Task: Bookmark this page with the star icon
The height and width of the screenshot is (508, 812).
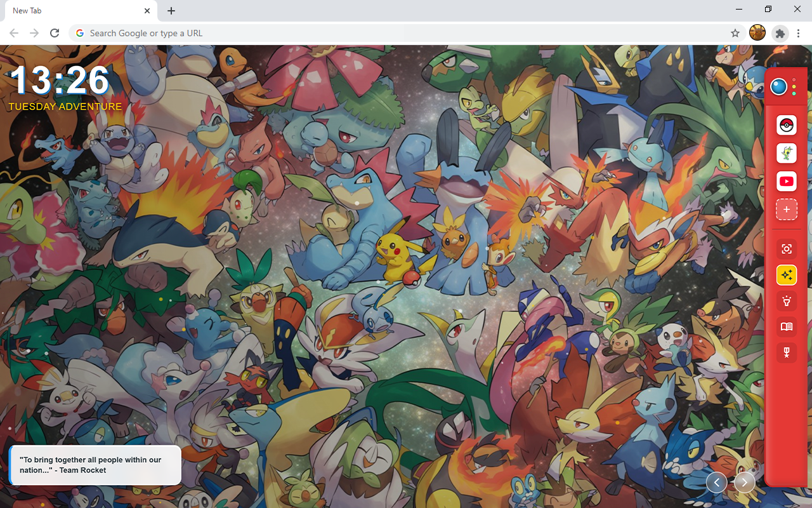Action: [x=735, y=33]
